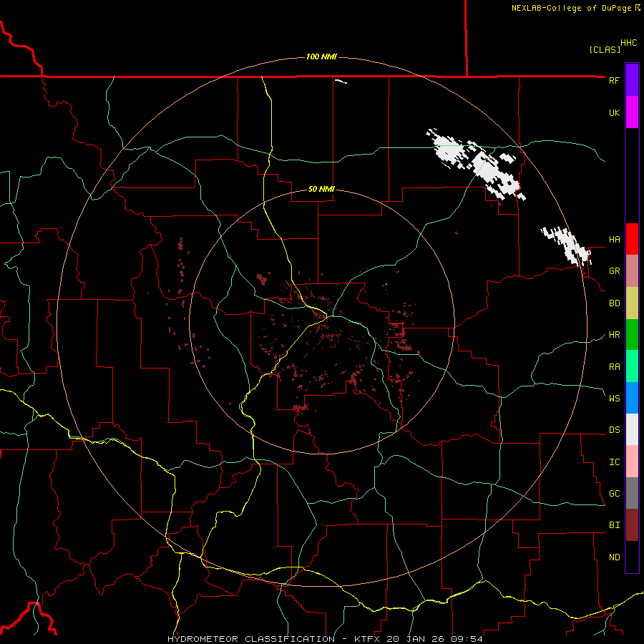Viewport: 644px width, 644px height.
Task: Click the HR green legend swatch
Action: (632, 334)
